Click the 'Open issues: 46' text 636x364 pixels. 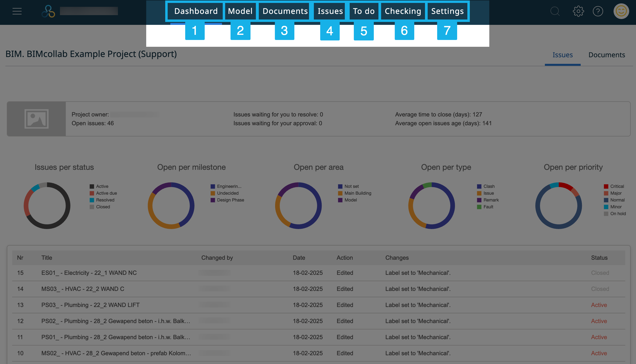click(93, 123)
